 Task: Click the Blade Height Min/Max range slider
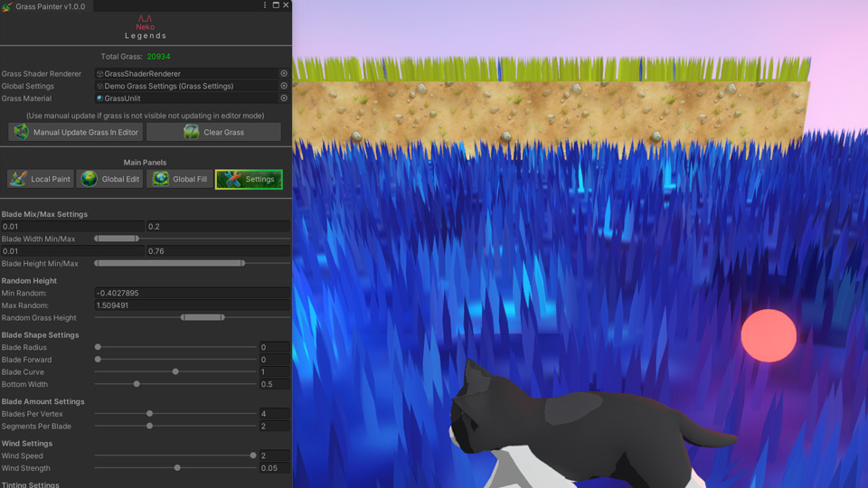click(x=170, y=264)
